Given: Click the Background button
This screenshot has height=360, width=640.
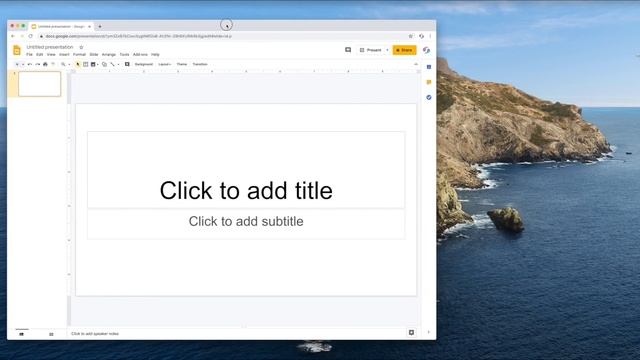Looking at the screenshot, I should 144,64.
